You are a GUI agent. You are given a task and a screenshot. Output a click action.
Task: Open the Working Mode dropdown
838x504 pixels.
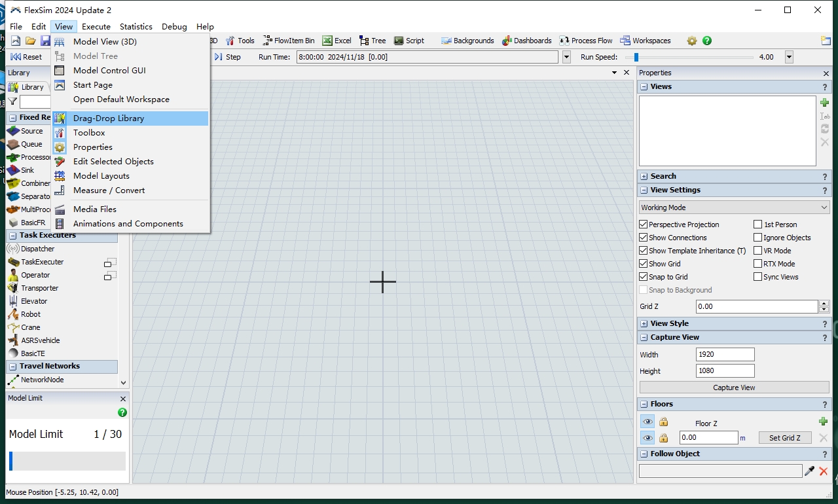click(x=734, y=207)
